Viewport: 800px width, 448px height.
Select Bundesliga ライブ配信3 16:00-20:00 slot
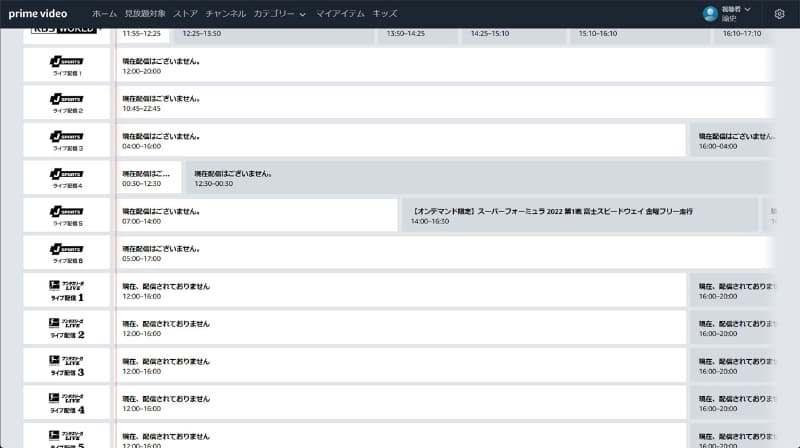(733, 365)
